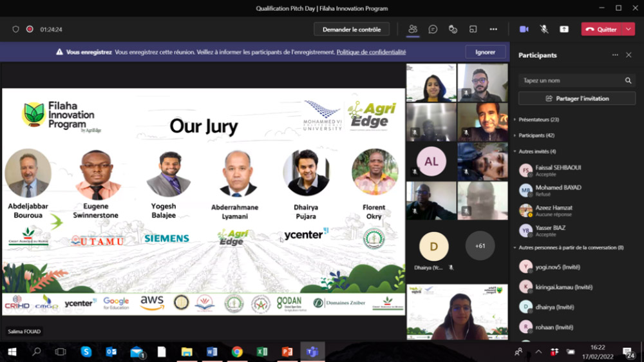
Task: Unmute the microphone
Action: (544, 29)
